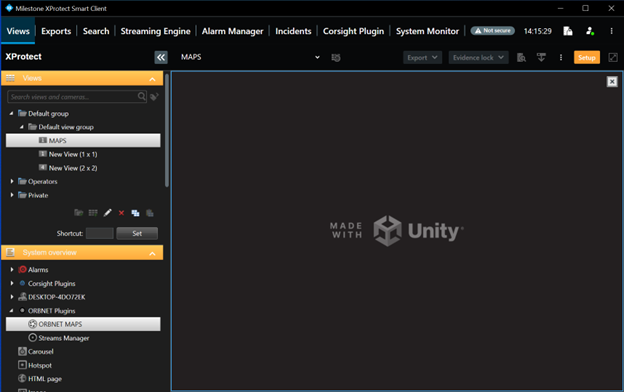624x392 pixels.
Task: Expand the Private folder
Action: (12, 195)
